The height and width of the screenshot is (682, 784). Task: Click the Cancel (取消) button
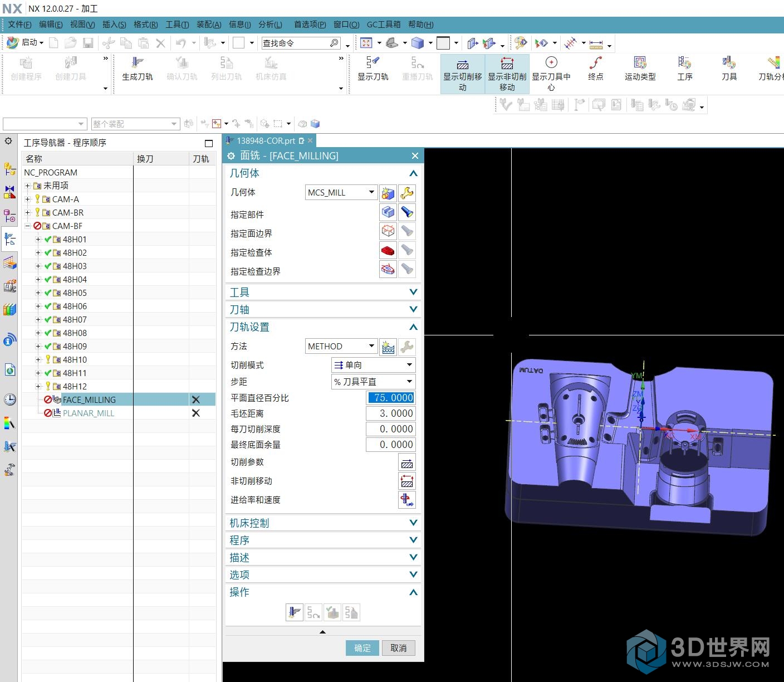point(399,648)
